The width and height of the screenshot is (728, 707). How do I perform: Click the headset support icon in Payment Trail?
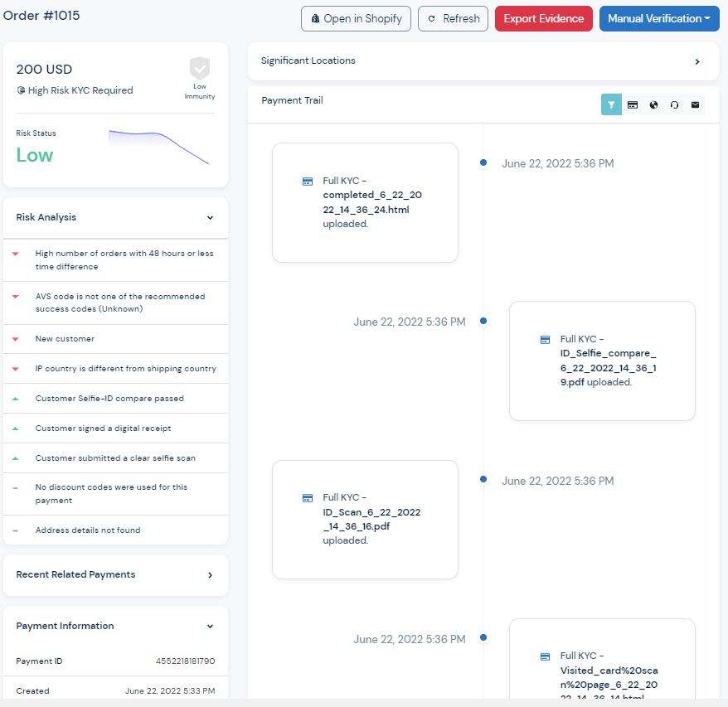click(674, 104)
